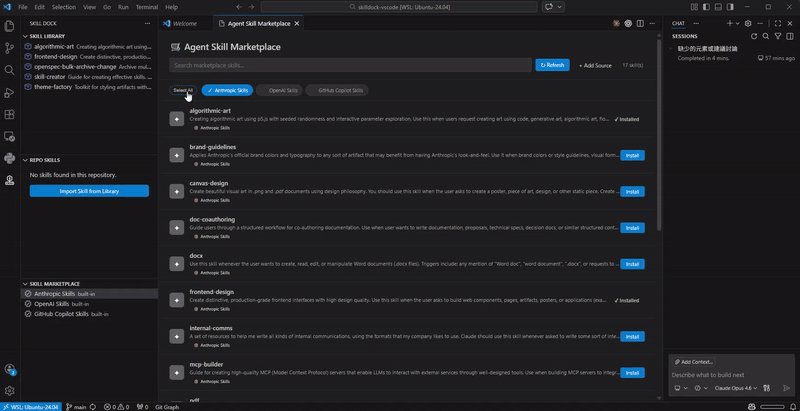Click the Add Source button
800x411 pixels.
point(595,65)
